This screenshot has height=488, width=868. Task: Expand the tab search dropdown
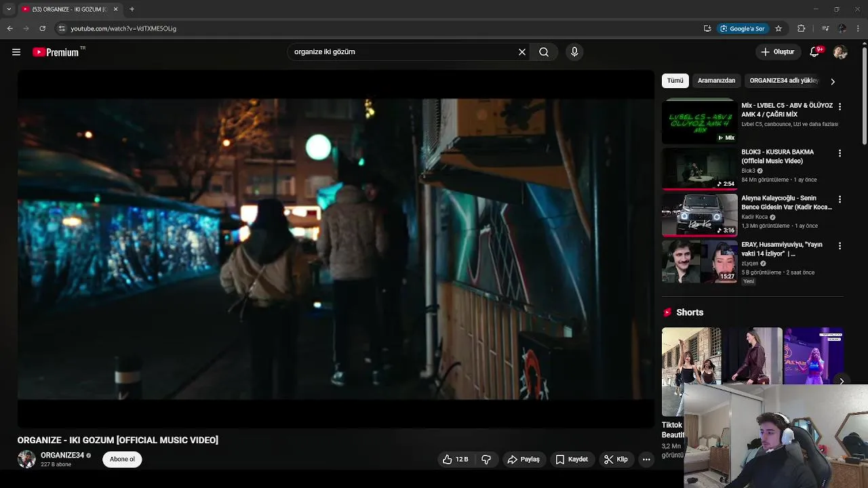[x=9, y=9]
